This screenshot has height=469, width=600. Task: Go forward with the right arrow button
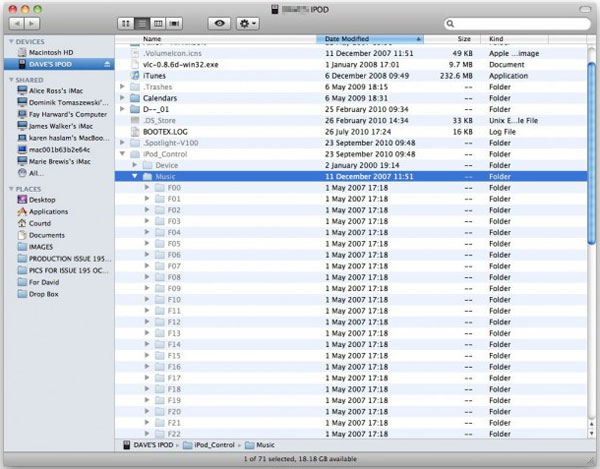click(32, 24)
